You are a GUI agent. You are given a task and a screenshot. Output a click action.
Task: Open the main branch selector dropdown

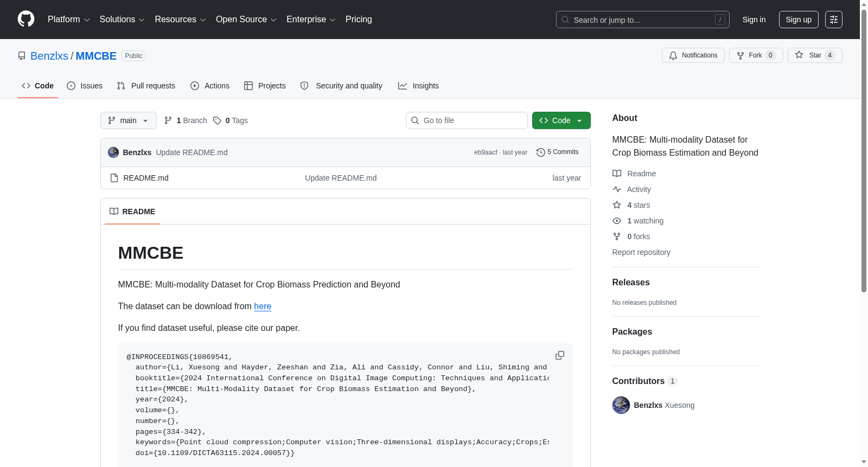click(x=129, y=120)
